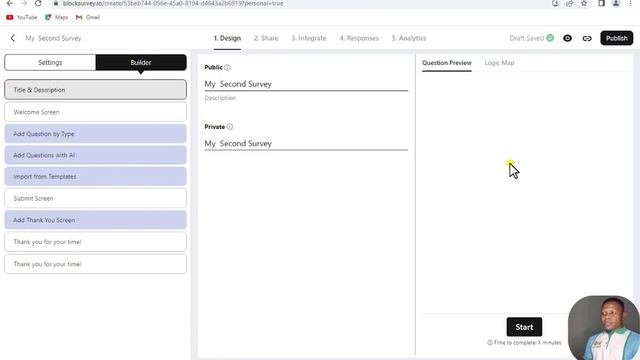640x360 pixels.
Task: Bookmark this page with the star icon
Action: 584,3
